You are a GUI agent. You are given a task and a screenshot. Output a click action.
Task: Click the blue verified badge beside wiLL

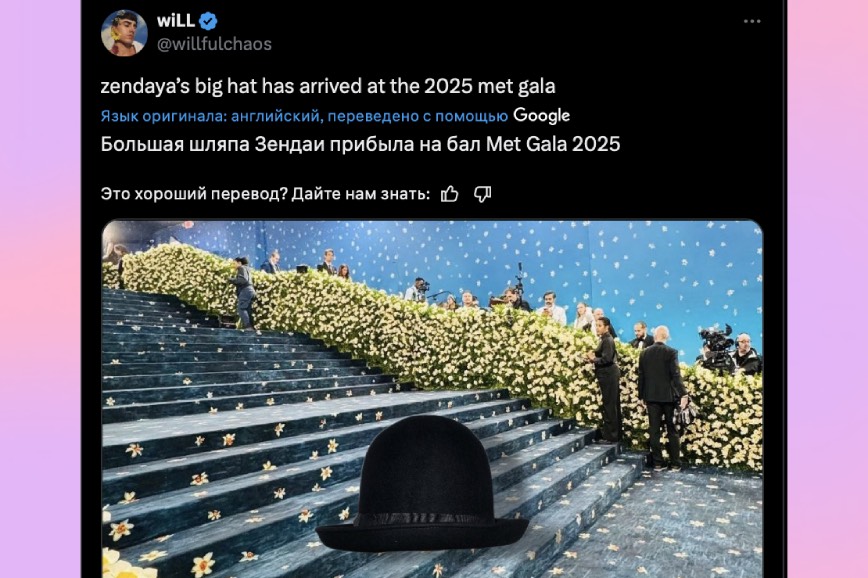coord(208,22)
